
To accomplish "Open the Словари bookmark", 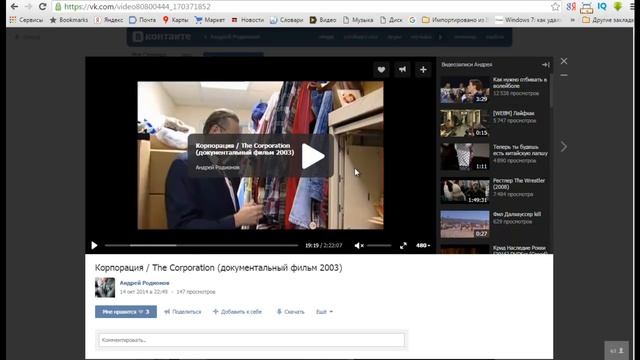I will point(287,20).
